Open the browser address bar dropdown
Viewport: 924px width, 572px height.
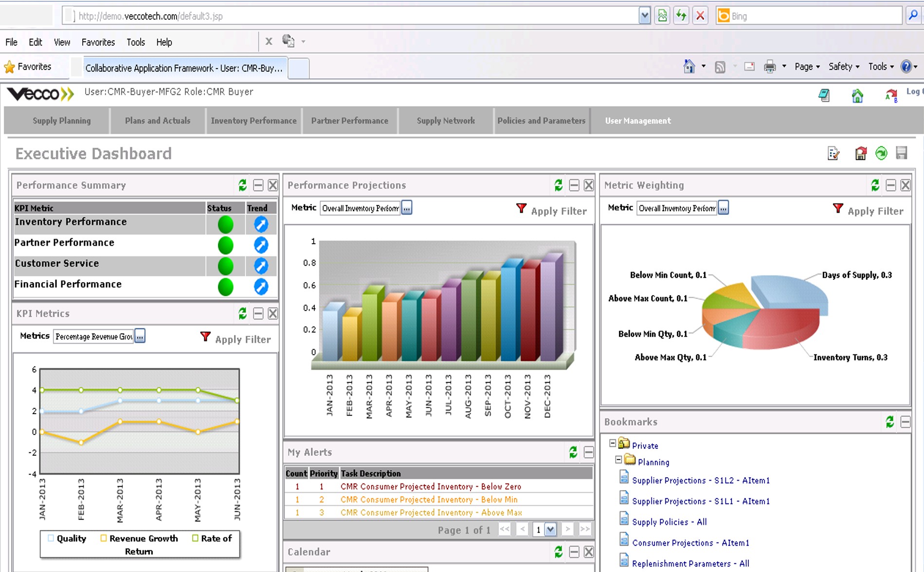tap(645, 16)
